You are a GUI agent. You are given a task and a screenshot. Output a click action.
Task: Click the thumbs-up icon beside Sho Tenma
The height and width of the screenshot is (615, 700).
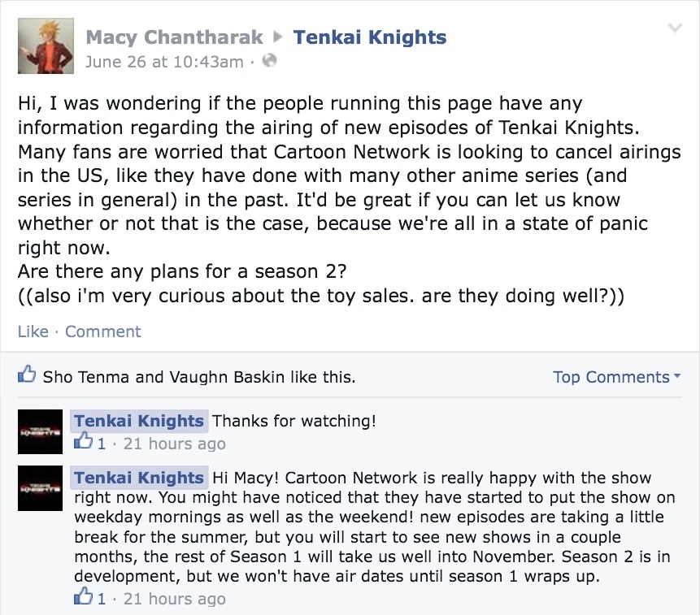click(x=28, y=376)
